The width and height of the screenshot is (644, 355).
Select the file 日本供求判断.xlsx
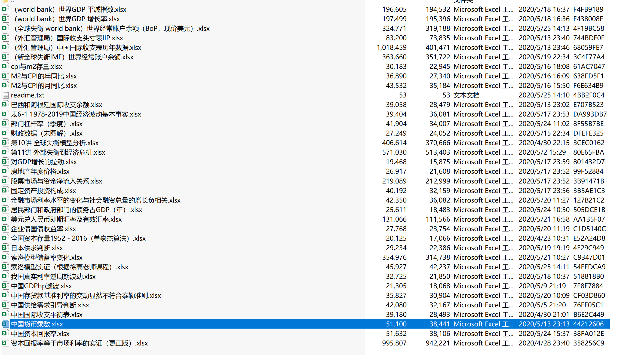37,248
